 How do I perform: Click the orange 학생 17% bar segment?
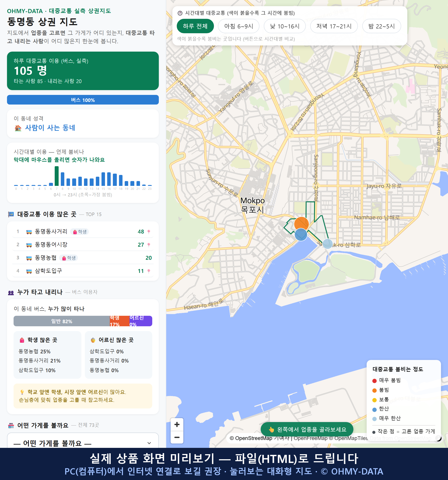point(120,321)
